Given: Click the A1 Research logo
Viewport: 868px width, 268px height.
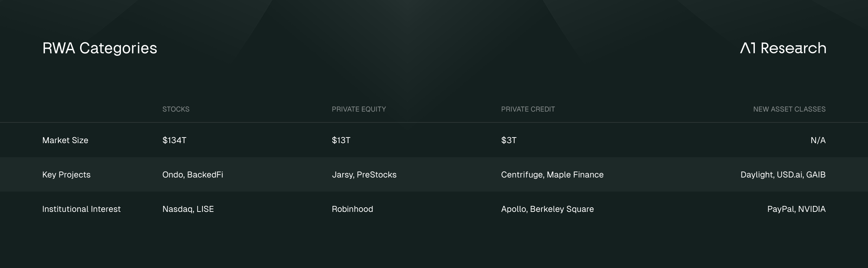Looking at the screenshot, I should 783,48.
